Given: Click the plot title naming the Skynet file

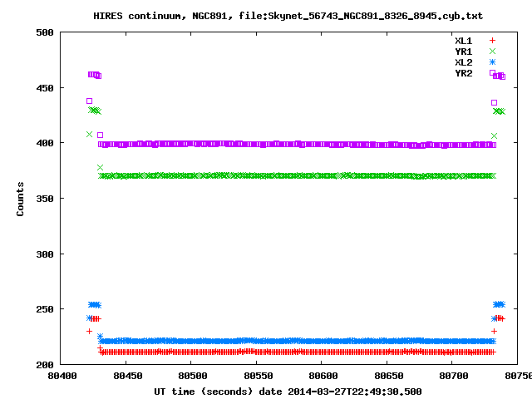Looking at the screenshot, I should [288, 16].
